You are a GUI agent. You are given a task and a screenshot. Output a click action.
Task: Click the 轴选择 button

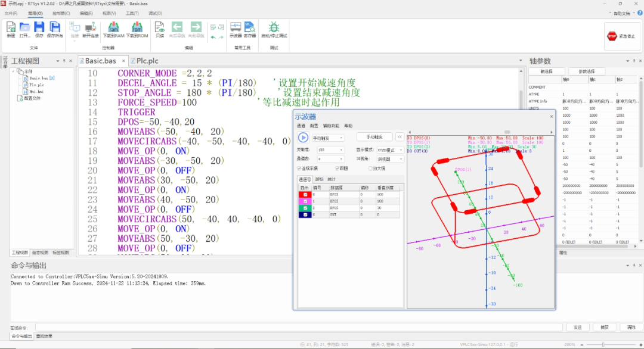pos(546,71)
